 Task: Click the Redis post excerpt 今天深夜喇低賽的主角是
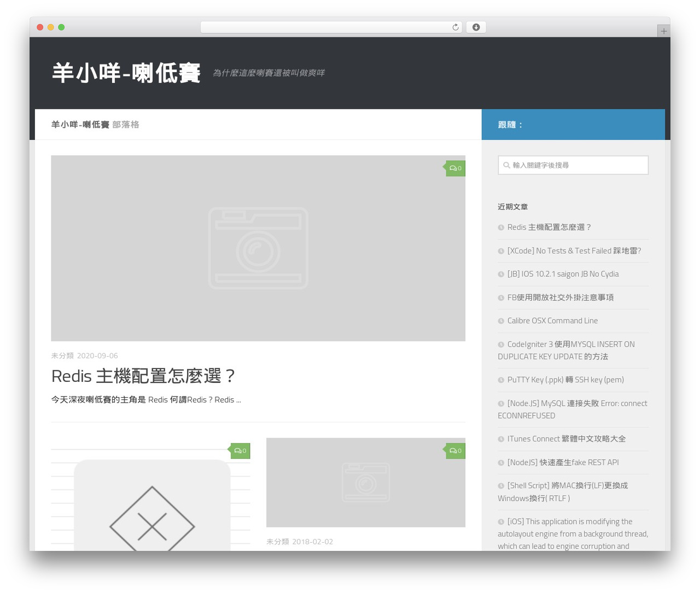pos(146,400)
